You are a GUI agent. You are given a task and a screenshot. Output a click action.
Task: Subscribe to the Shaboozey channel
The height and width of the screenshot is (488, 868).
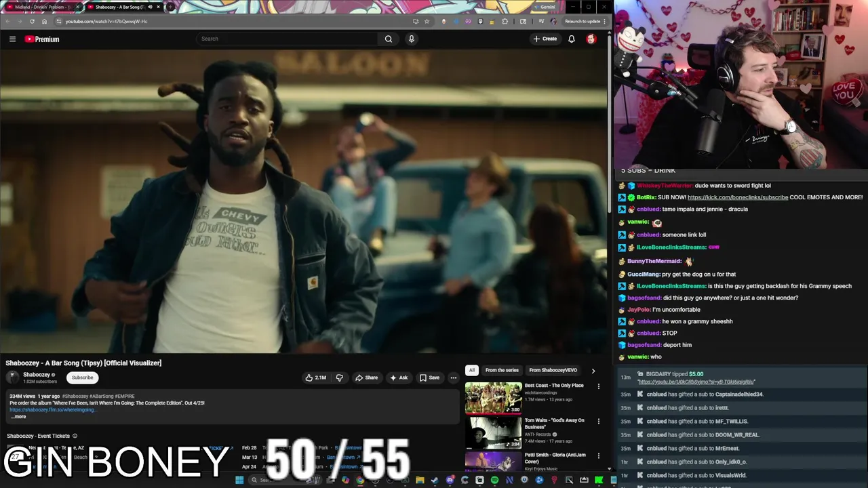[82, 378]
